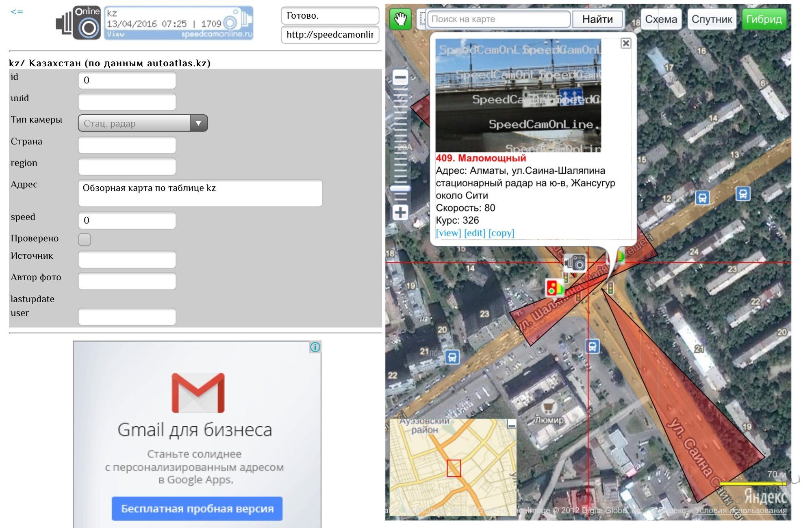This screenshot has width=812, height=528.
Task: Close the camera info balloon
Action: (x=626, y=43)
